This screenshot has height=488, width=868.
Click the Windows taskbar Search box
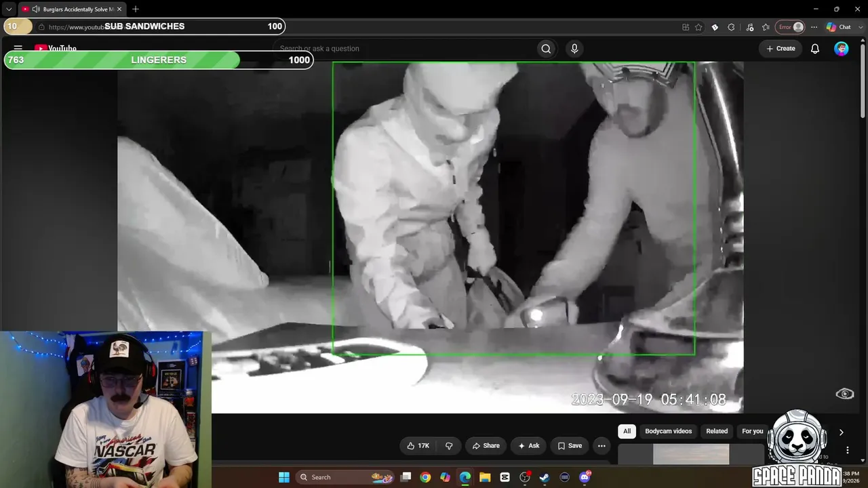click(x=344, y=477)
